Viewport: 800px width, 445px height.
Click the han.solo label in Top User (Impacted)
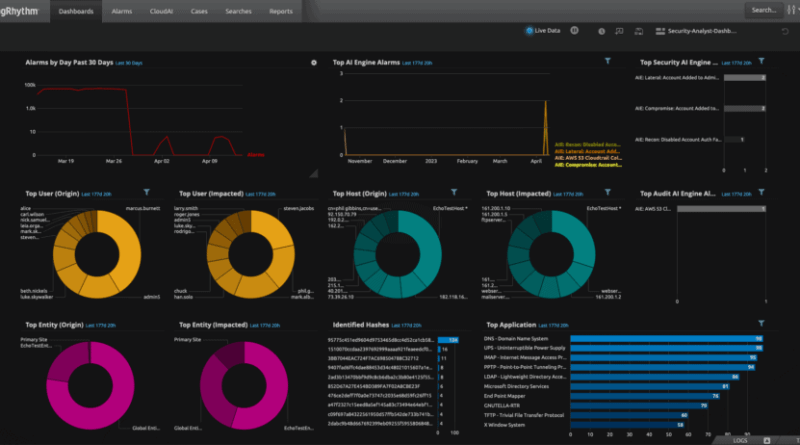[183, 297]
